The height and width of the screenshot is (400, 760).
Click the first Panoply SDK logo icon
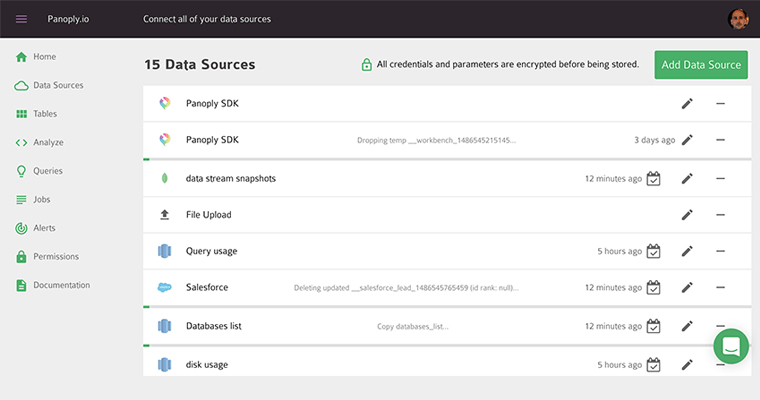[165, 103]
